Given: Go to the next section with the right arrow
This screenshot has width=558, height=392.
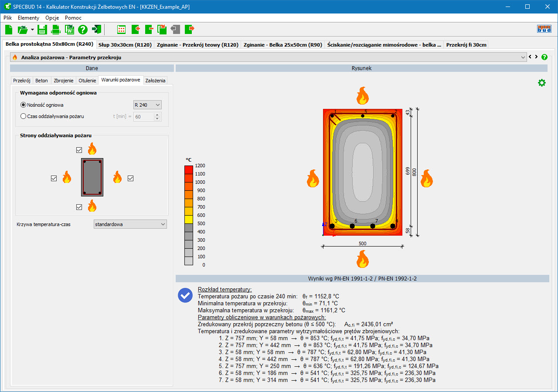Looking at the screenshot, I should (536, 57).
